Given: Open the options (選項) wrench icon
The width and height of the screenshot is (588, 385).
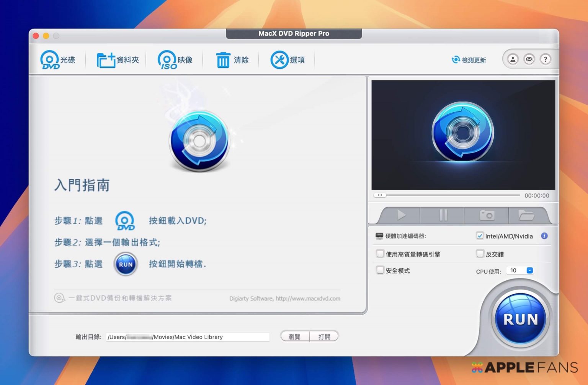Looking at the screenshot, I should pos(279,60).
